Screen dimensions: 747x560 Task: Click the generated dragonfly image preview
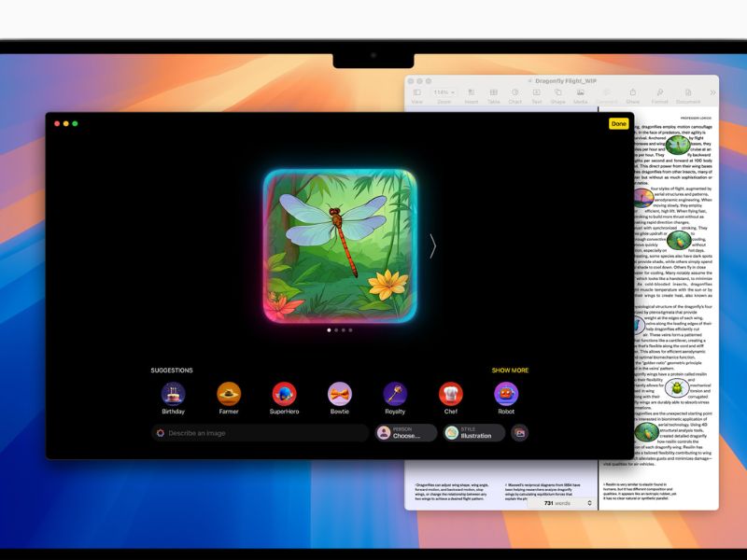pos(340,246)
